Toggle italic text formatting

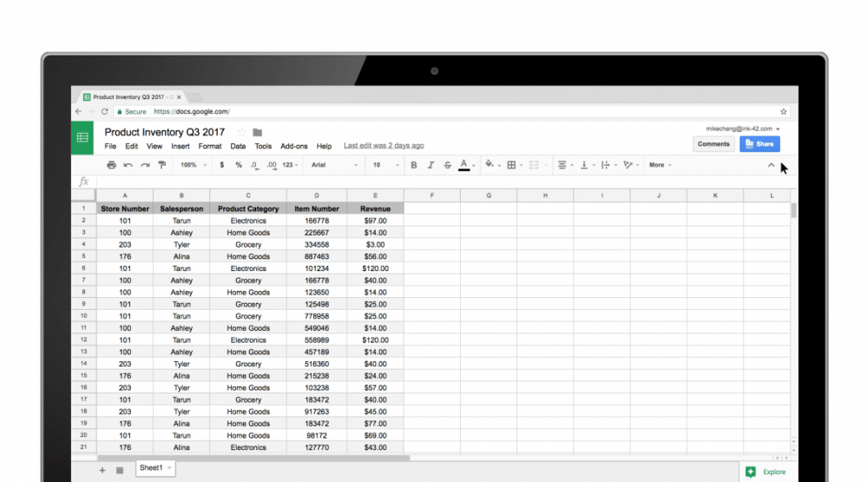tap(431, 165)
